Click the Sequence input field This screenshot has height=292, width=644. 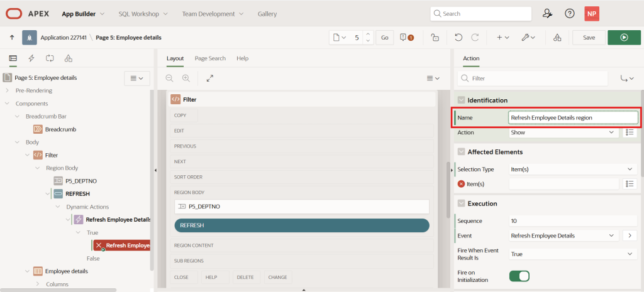point(573,220)
